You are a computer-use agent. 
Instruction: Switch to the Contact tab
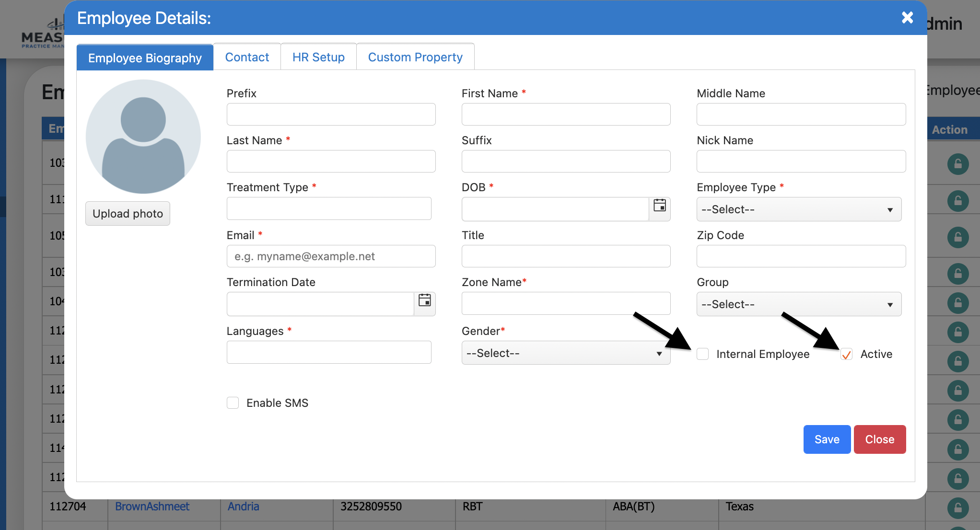click(247, 58)
